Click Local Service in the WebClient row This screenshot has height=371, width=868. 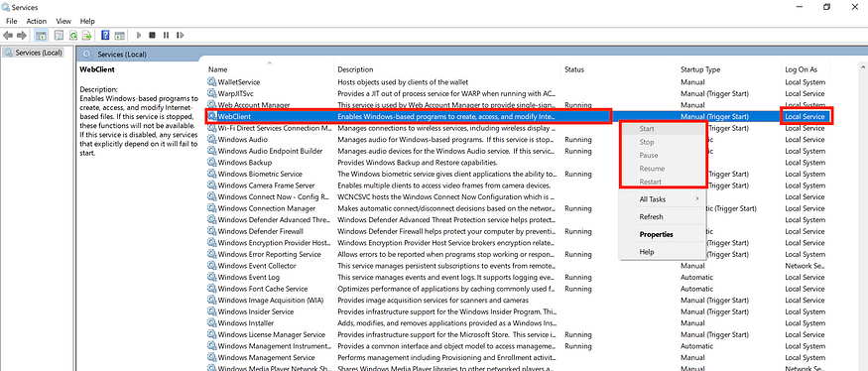click(x=805, y=117)
